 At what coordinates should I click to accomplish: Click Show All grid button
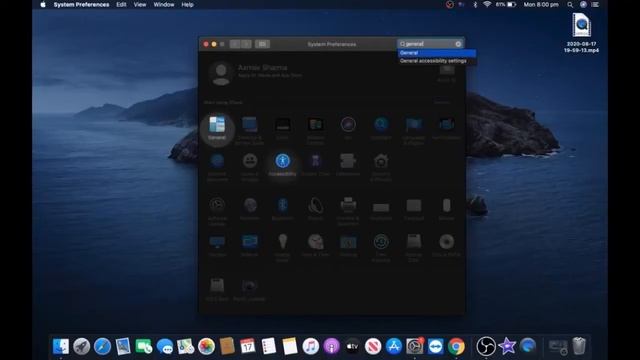262,44
